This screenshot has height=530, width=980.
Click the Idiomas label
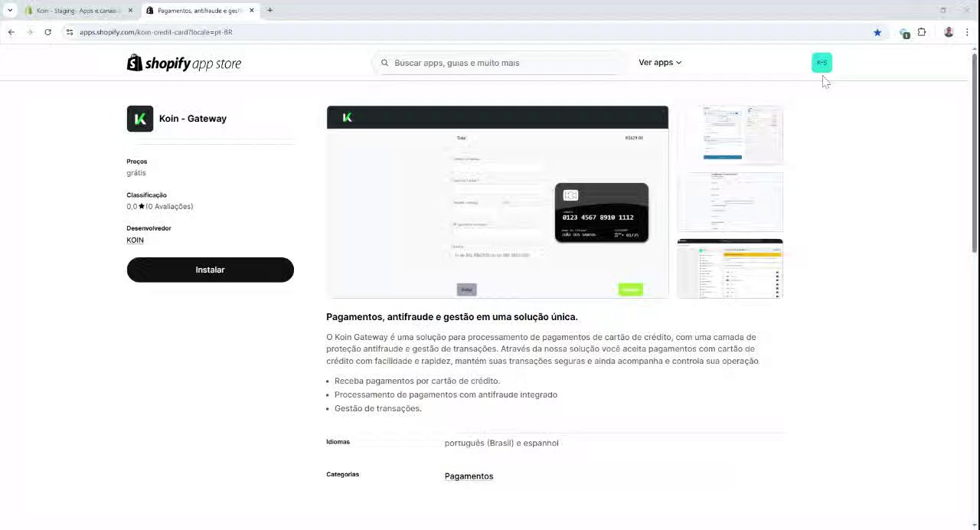[x=338, y=442]
